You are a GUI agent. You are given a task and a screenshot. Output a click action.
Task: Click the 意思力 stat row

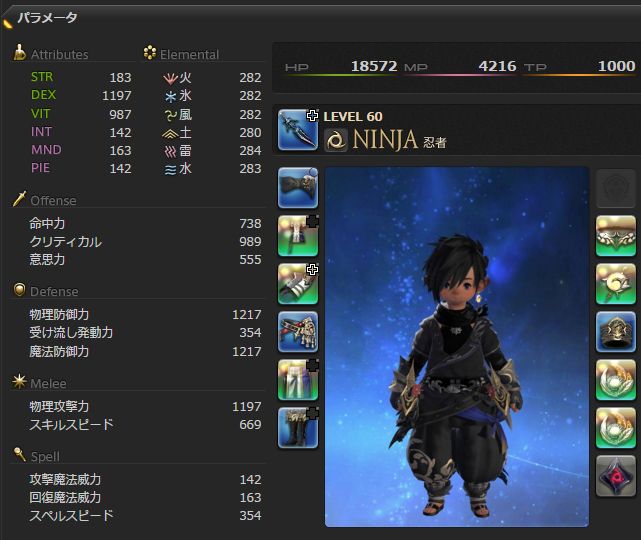tap(145, 259)
